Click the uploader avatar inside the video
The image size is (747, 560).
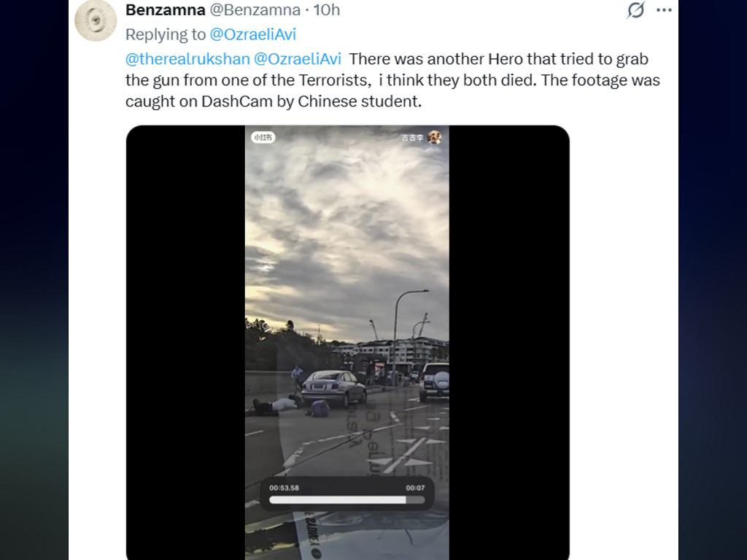pos(434,138)
